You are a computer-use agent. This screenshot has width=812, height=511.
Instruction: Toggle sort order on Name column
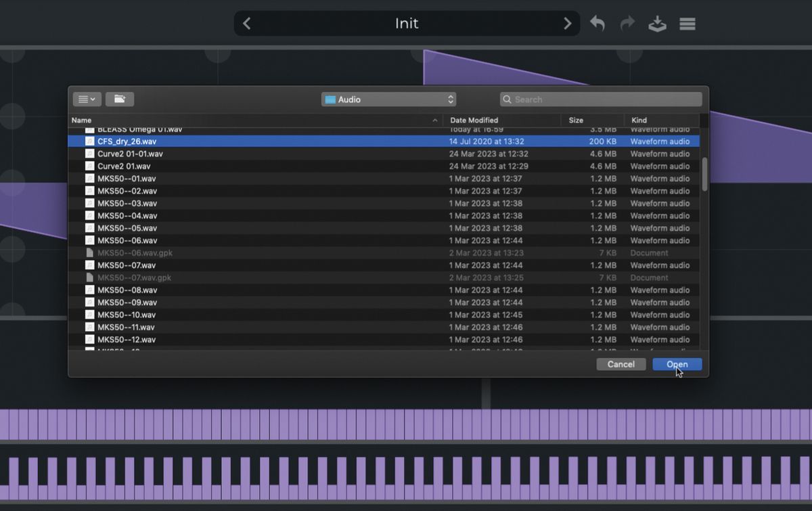(x=254, y=120)
